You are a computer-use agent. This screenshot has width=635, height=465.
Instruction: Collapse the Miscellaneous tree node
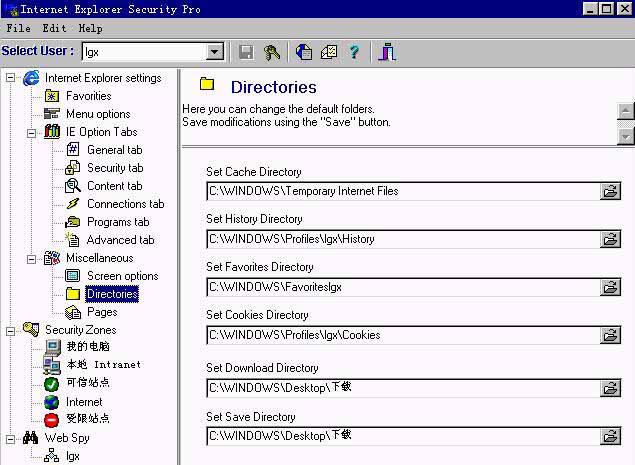click(x=32, y=258)
